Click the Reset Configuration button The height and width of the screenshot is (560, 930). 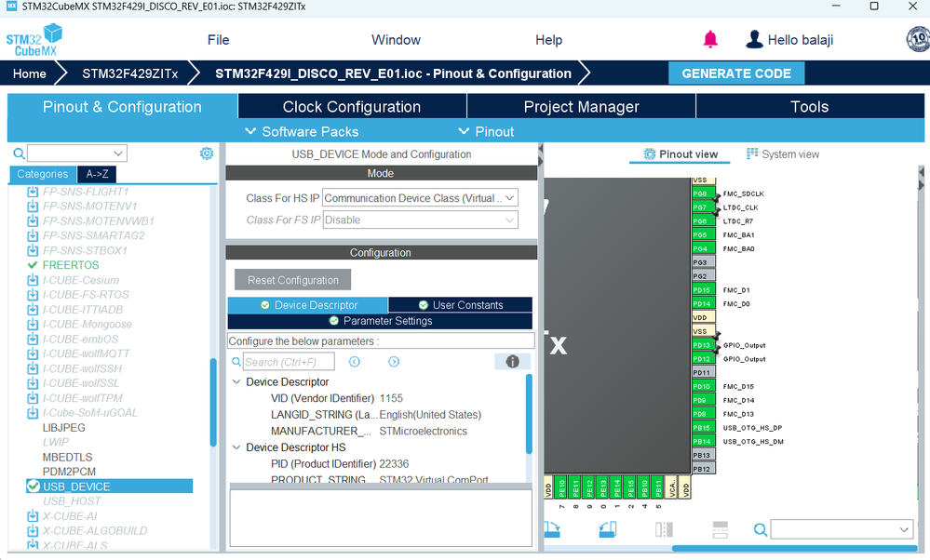tap(293, 280)
